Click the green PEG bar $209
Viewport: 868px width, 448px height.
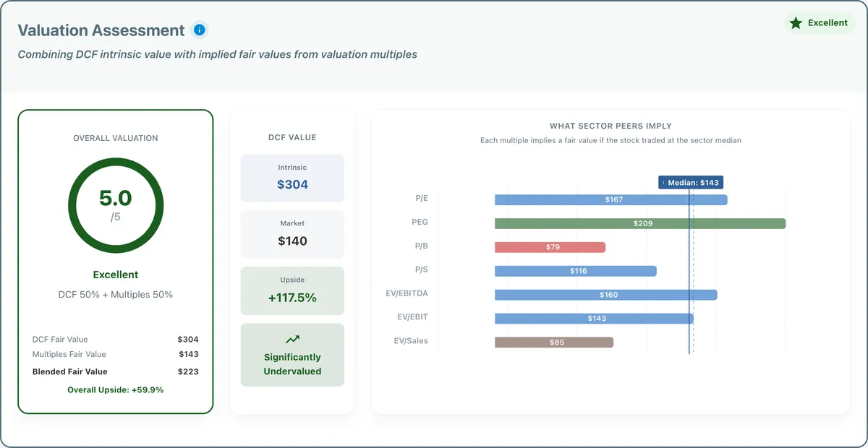640,223
